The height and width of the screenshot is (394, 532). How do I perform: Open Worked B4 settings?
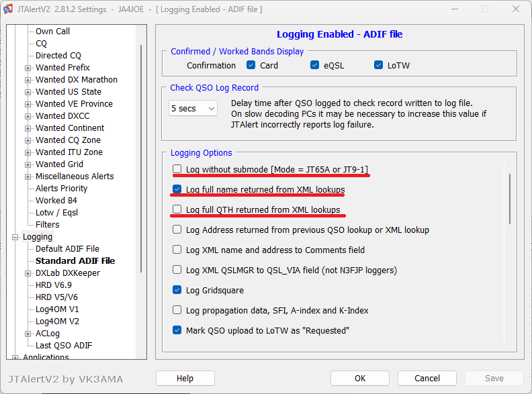(56, 201)
